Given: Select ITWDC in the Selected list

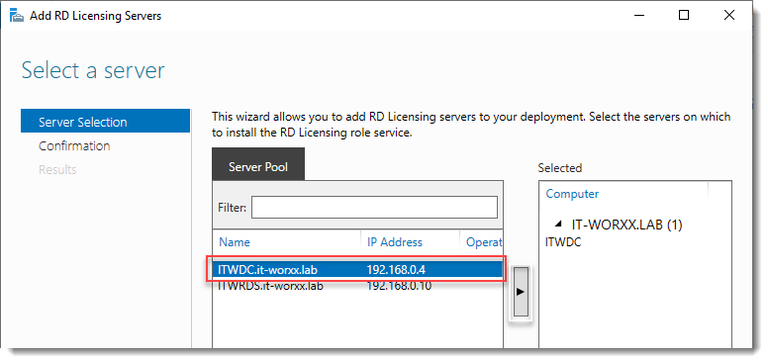Looking at the screenshot, I should pyautogui.click(x=563, y=242).
